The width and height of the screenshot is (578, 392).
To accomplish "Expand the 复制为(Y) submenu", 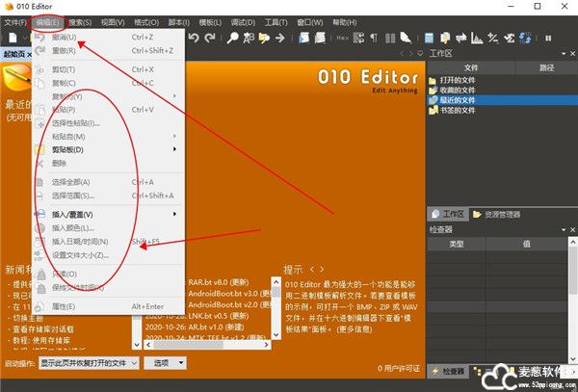I will (x=108, y=96).
